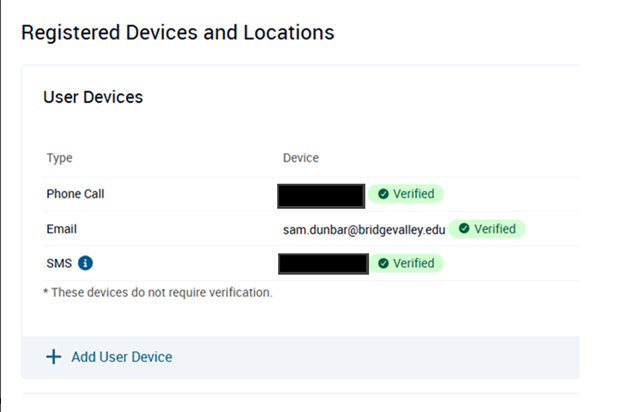624x412 pixels.
Task: Click the Type column header
Action: [59, 158]
